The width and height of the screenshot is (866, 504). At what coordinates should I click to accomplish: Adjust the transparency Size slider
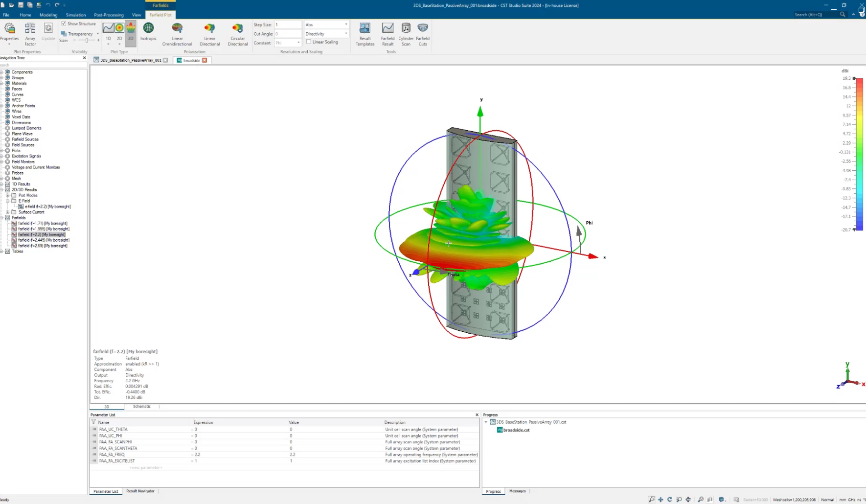click(87, 41)
